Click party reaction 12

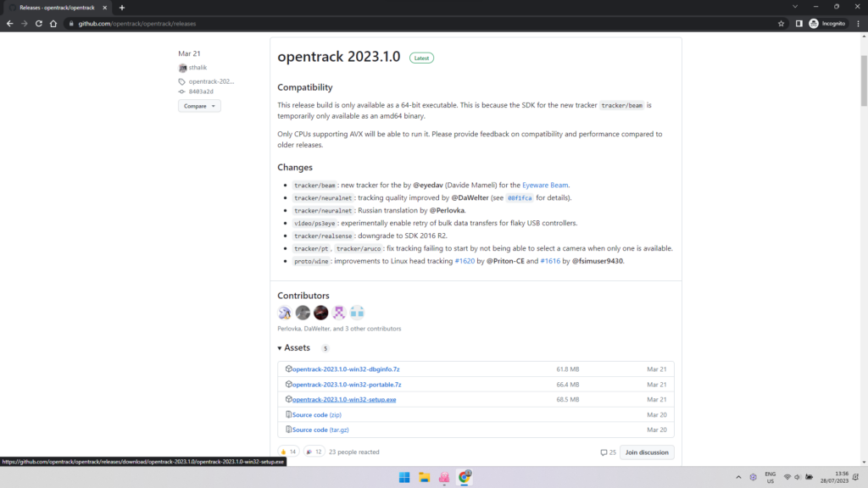[314, 452]
